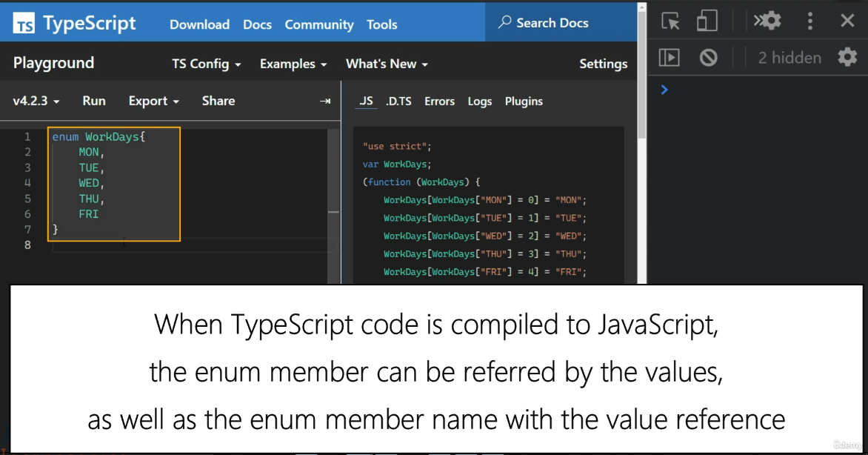Image resolution: width=868 pixels, height=455 pixels.
Task: Show the console sidebar icon
Action: (670, 57)
